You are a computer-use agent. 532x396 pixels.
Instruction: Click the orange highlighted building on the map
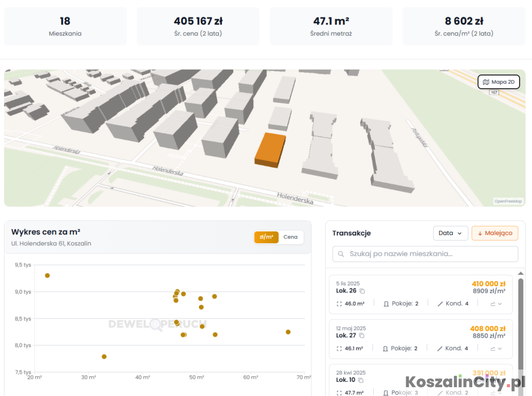pos(270,149)
